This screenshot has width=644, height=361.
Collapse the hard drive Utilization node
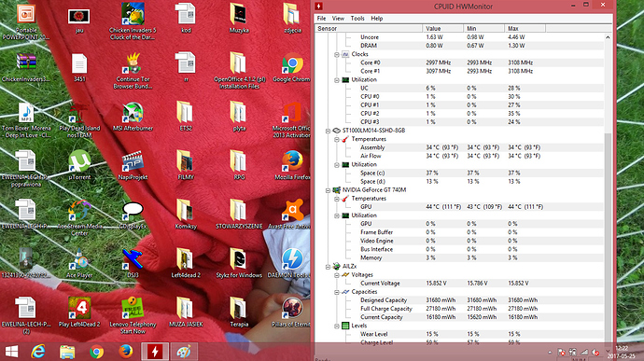[x=336, y=165]
